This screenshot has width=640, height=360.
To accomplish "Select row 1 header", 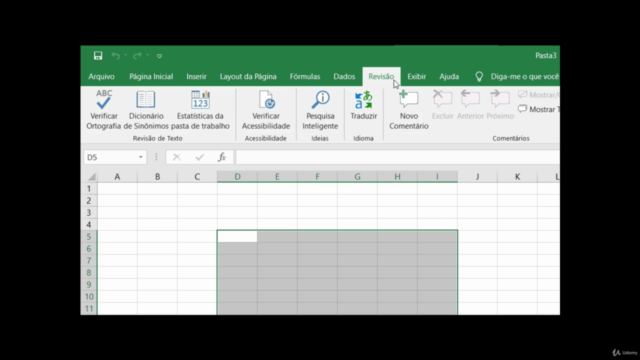I will click(89, 189).
